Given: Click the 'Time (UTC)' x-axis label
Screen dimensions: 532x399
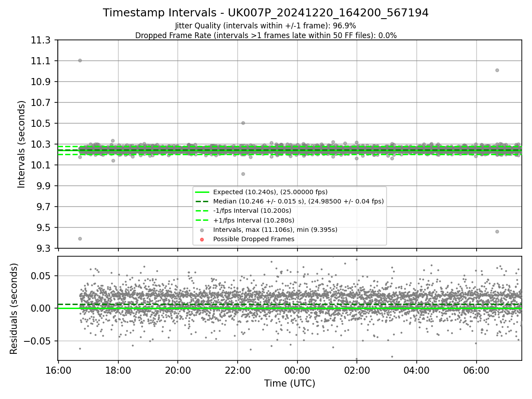Looking at the screenshot, I should tap(289, 383).
